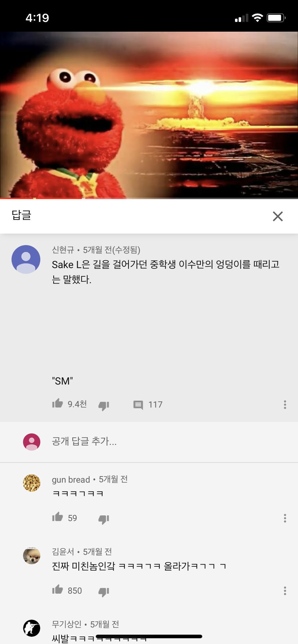The height and width of the screenshot is (644, 298).
Task: Like gun bread's reply
Action: coord(58,517)
